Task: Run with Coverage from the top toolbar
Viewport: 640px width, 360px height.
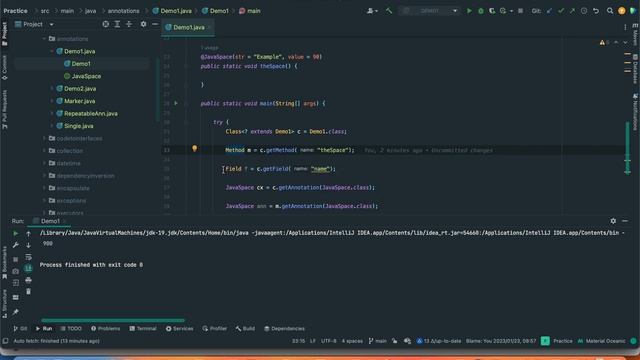Action: pos(492,11)
